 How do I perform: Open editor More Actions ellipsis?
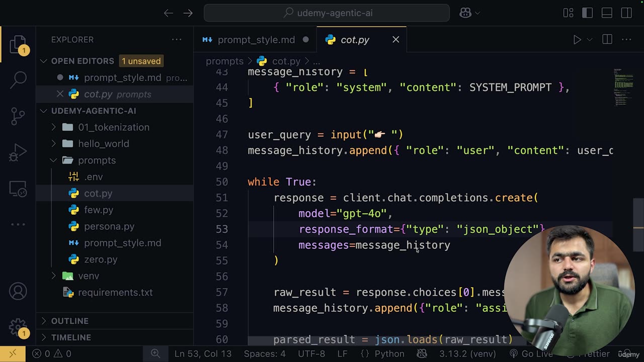click(x=626, y=40)
